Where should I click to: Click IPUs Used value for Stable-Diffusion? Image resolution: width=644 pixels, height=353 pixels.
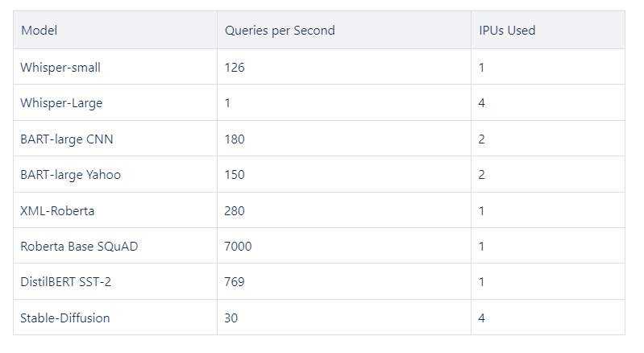point(481,318)
